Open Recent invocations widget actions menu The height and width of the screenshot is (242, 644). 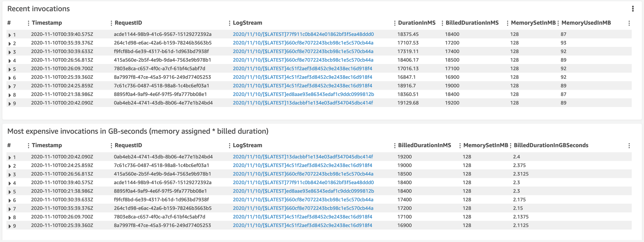point(633,9)
